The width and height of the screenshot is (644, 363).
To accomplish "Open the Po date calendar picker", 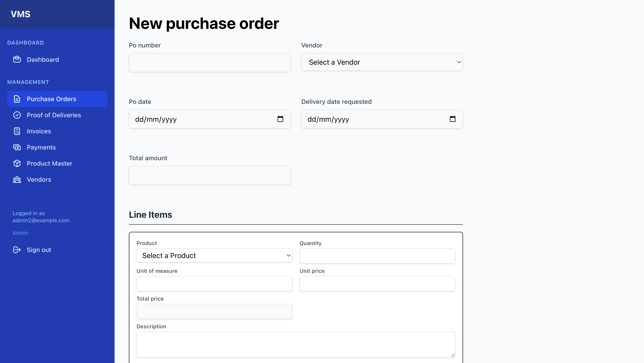I will [x=280, y=119].
